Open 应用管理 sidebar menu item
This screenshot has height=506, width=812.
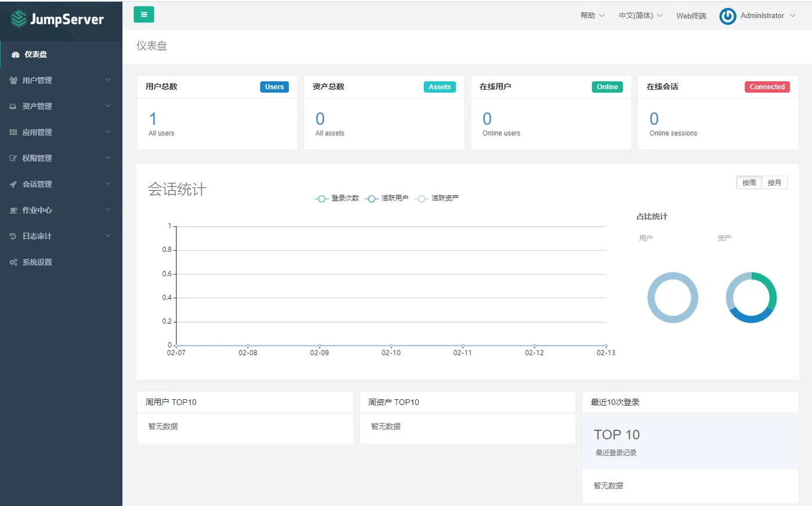(61, 132)
